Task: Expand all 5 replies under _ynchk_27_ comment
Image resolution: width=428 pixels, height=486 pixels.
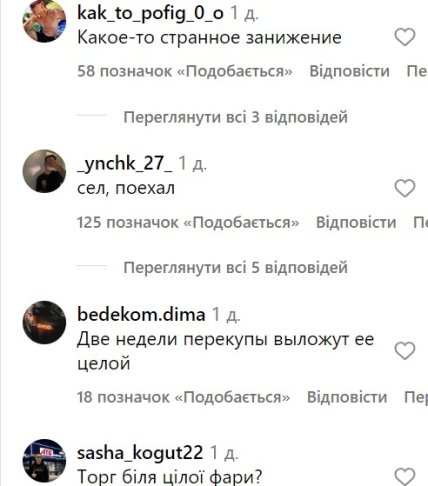Action: [x=235, y=268]
